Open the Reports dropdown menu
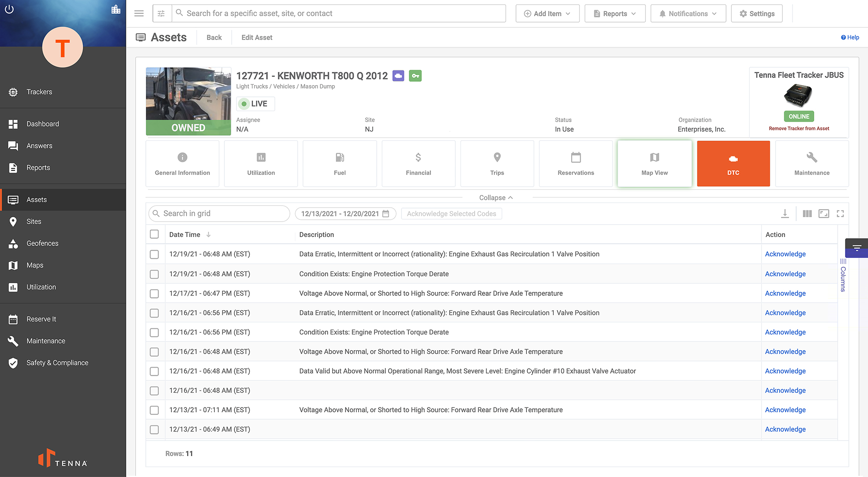This screenshot has height=477, width=868. 615,13
